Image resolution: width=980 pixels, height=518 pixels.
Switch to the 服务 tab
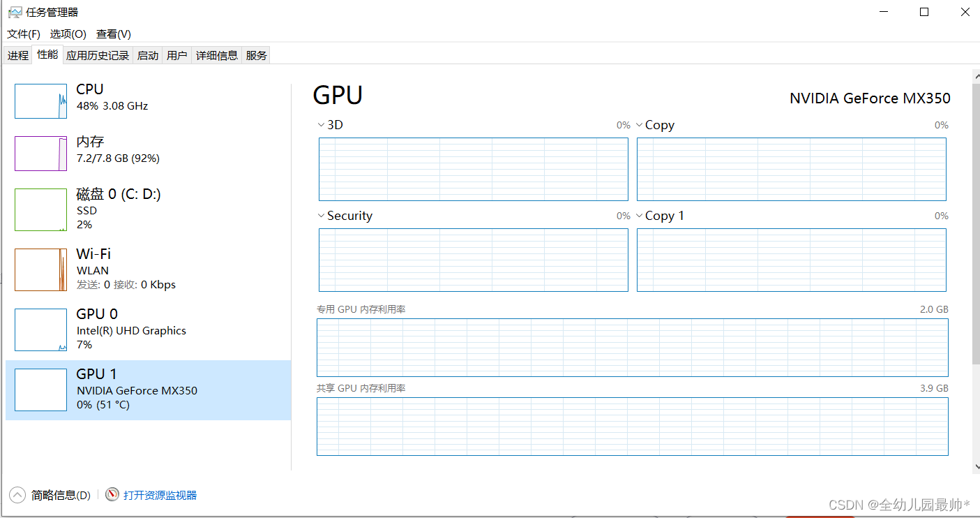coord(255,54)
